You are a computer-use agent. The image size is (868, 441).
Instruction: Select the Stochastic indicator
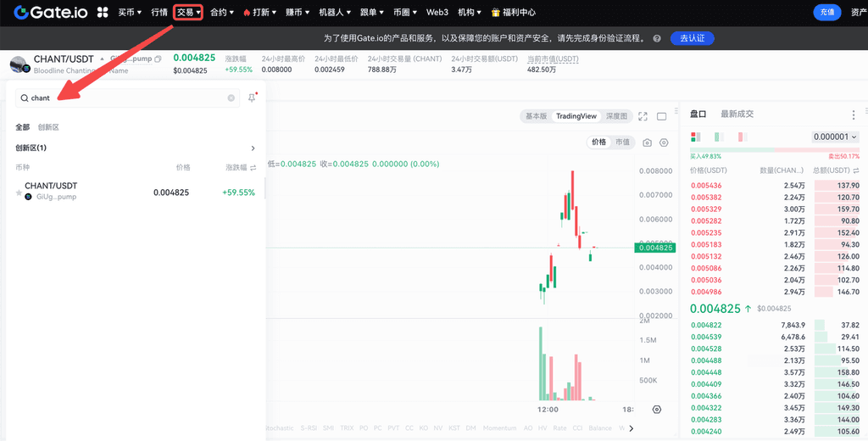278,428
